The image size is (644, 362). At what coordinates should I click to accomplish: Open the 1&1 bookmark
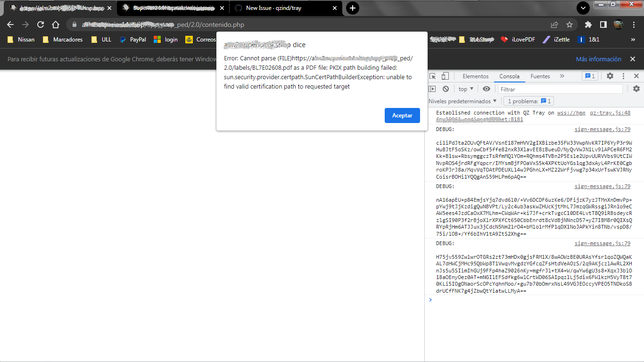click(x=589, y=40)
